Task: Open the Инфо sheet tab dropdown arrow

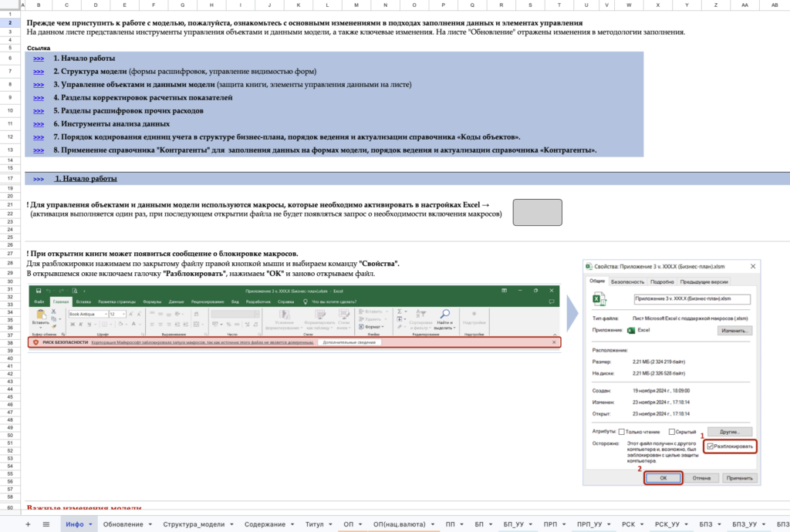Action: (x=92, y=524)
